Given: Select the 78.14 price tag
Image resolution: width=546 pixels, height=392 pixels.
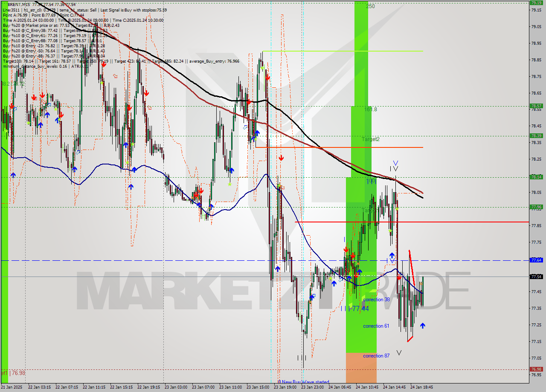Looking at the screenshot, I should (536, 177).
